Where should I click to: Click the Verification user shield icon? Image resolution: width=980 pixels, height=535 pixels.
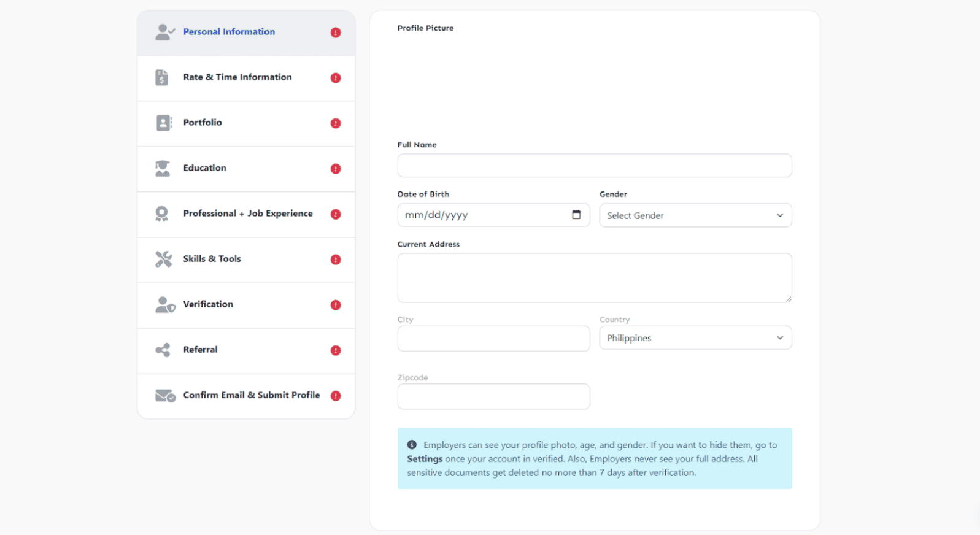click(164, 304)
